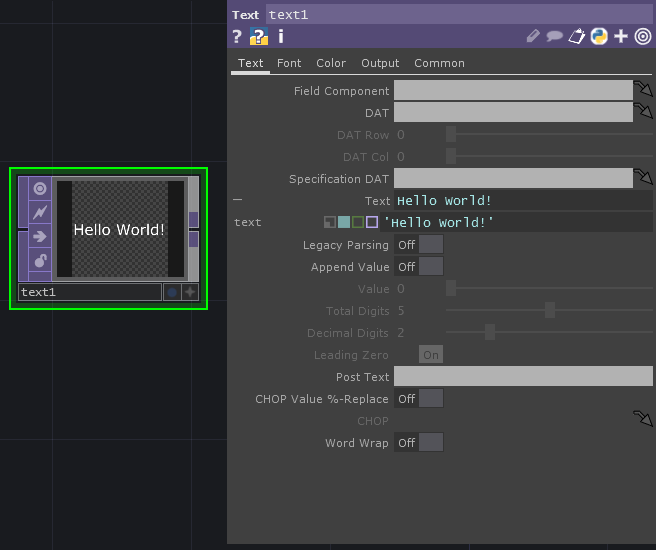The height and width of the screenshot is (550, 656).
Task: Click the Decimal Digits value 2
Action: [401, 333]
